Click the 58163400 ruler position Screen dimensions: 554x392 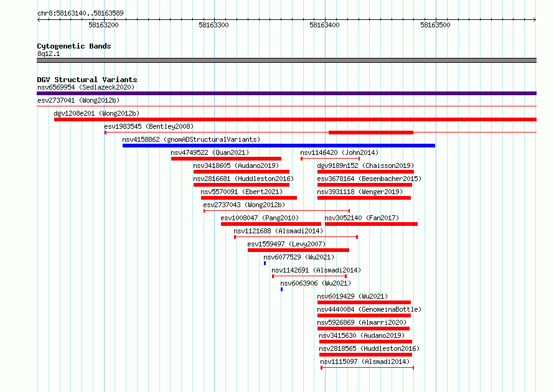pos(324,25)
